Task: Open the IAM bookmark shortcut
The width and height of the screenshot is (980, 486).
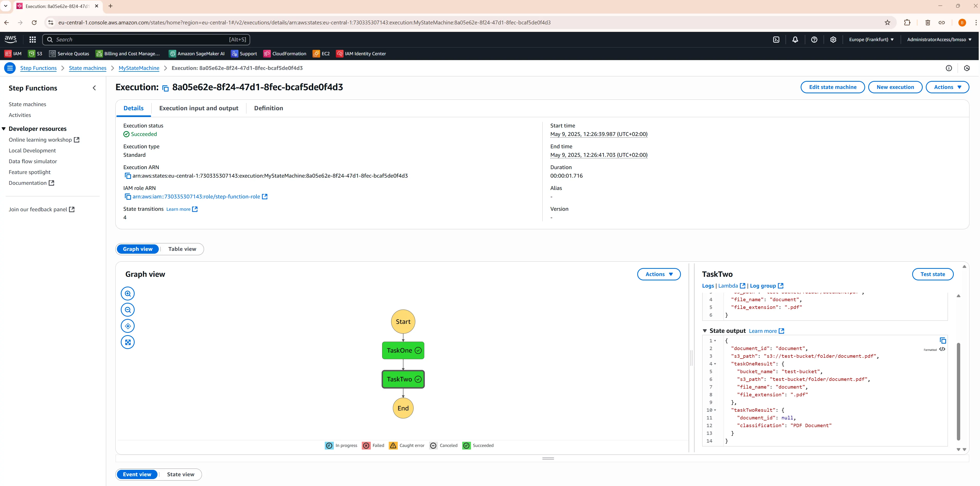Action: pyautogui.click(x=13, y=54)
